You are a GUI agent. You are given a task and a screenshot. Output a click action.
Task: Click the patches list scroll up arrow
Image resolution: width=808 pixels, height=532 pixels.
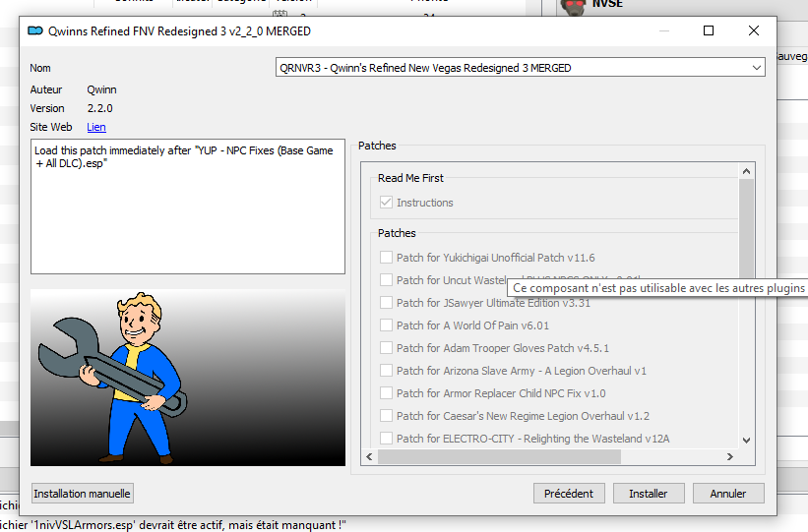(746, 171)
